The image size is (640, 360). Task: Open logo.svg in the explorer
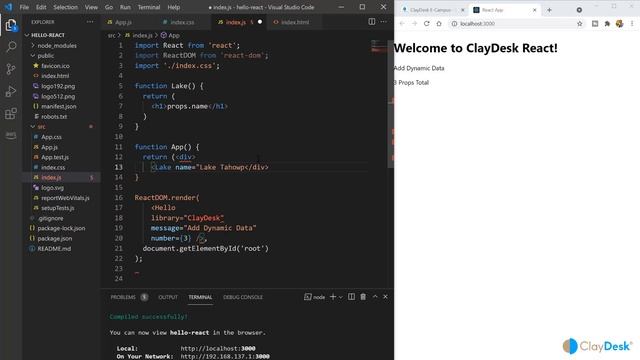52,188
